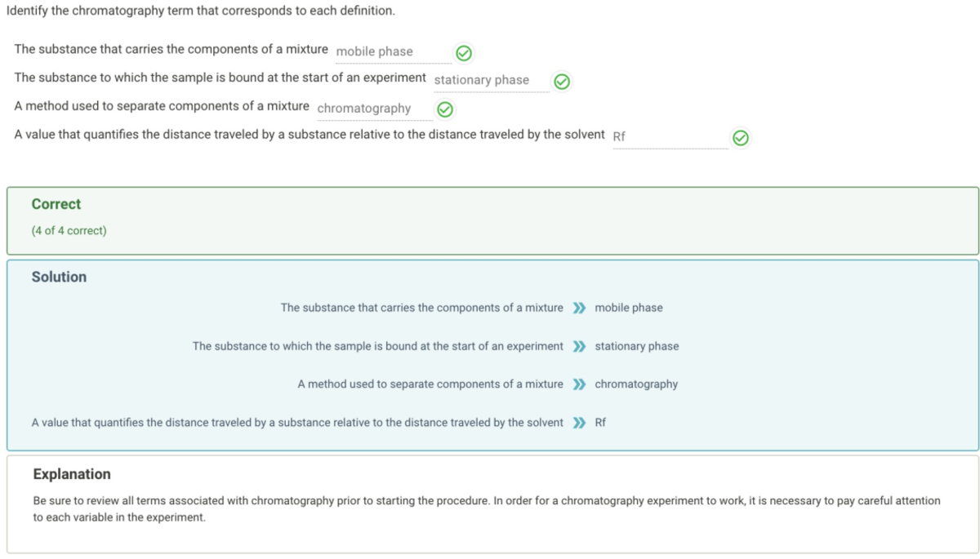The width and height of the screenshot is (980, 559).
Task: Focus the stationary phase answer field
Action: pyautogui.click(x=491, y=80)
